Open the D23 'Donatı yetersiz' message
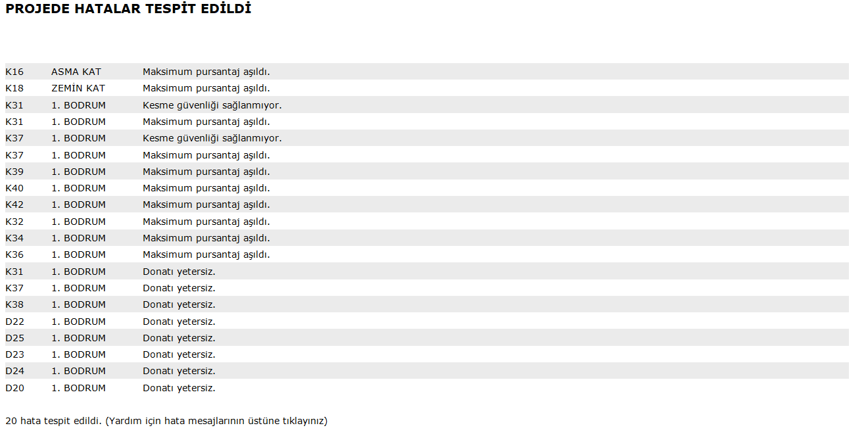 (179, 354)
